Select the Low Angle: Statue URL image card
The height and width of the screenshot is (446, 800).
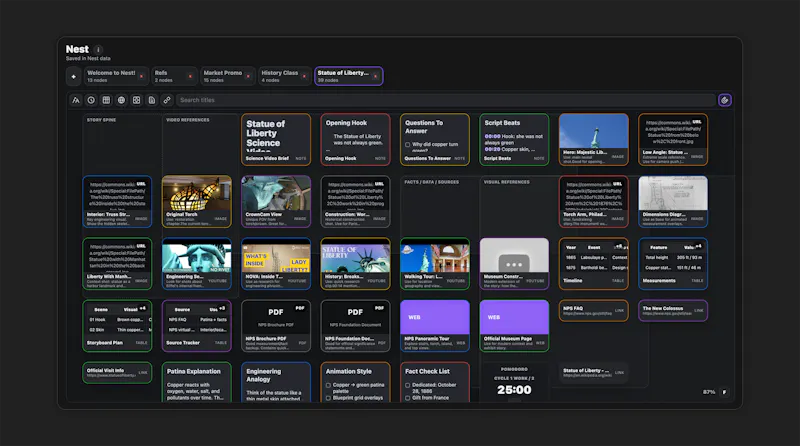pyautogui.click(x=673, y=139)
